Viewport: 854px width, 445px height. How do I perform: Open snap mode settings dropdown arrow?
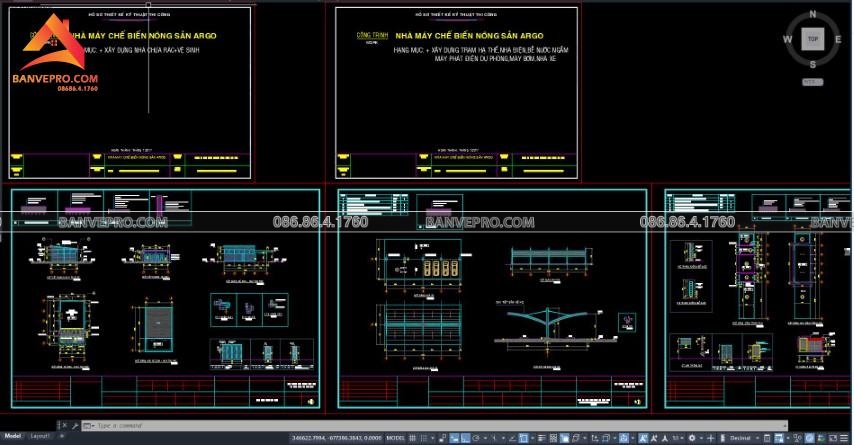click(x=433, y=438)
